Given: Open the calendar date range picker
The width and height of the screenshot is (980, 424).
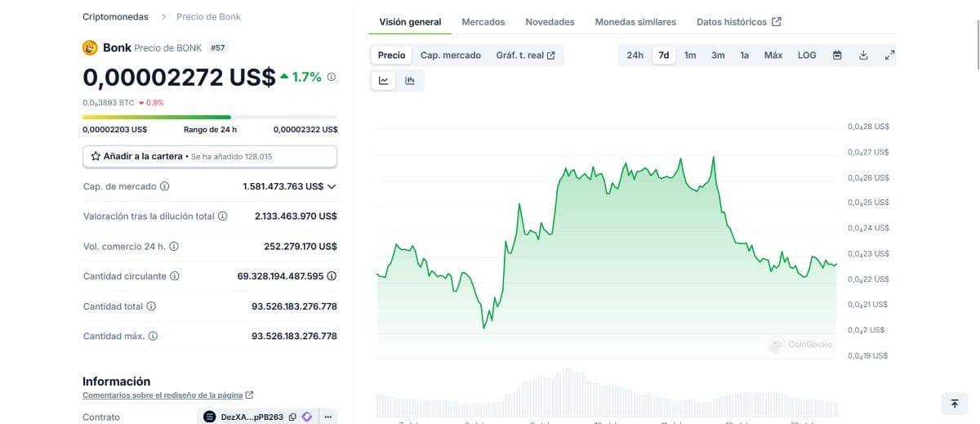Looking at the screenshot, I should pos(837,56).
